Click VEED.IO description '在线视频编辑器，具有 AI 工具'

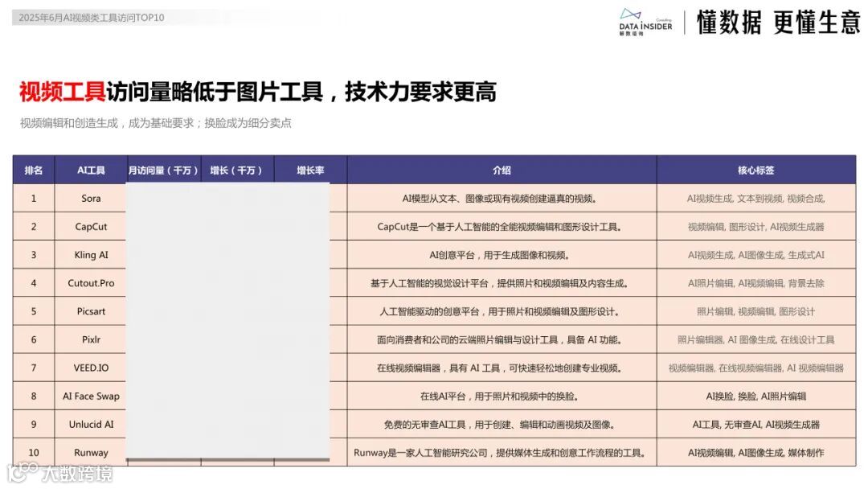coord(501,368)
